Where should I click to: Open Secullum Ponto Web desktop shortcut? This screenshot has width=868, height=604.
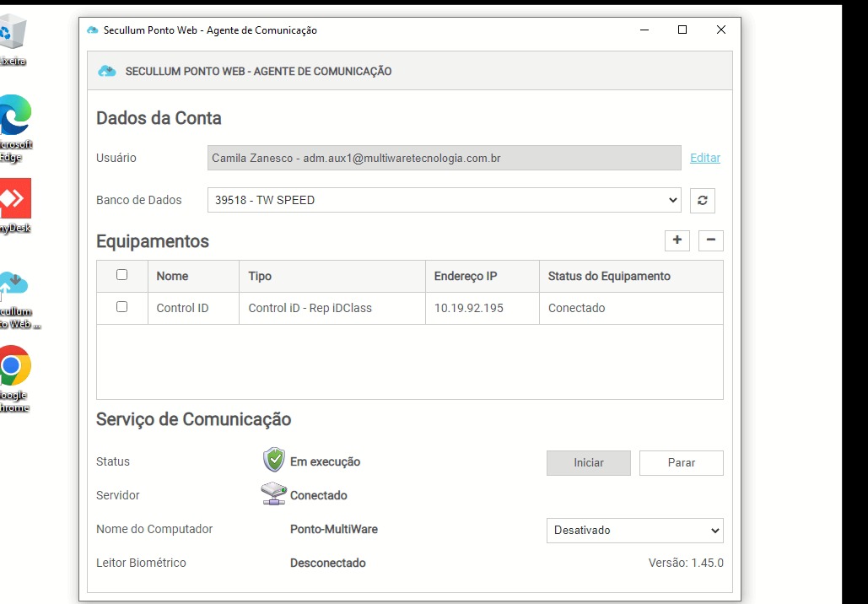[13, 285]
